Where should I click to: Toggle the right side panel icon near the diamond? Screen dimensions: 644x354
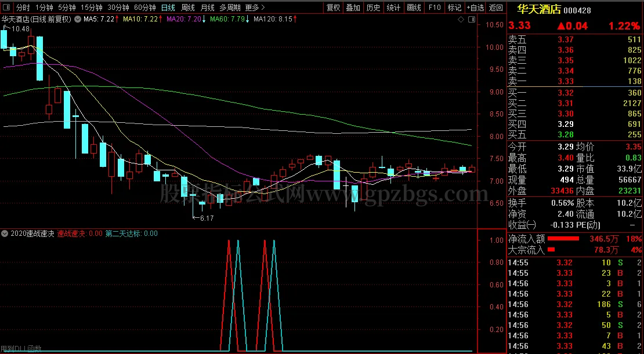pyautogui.click(x=472, y=19)
